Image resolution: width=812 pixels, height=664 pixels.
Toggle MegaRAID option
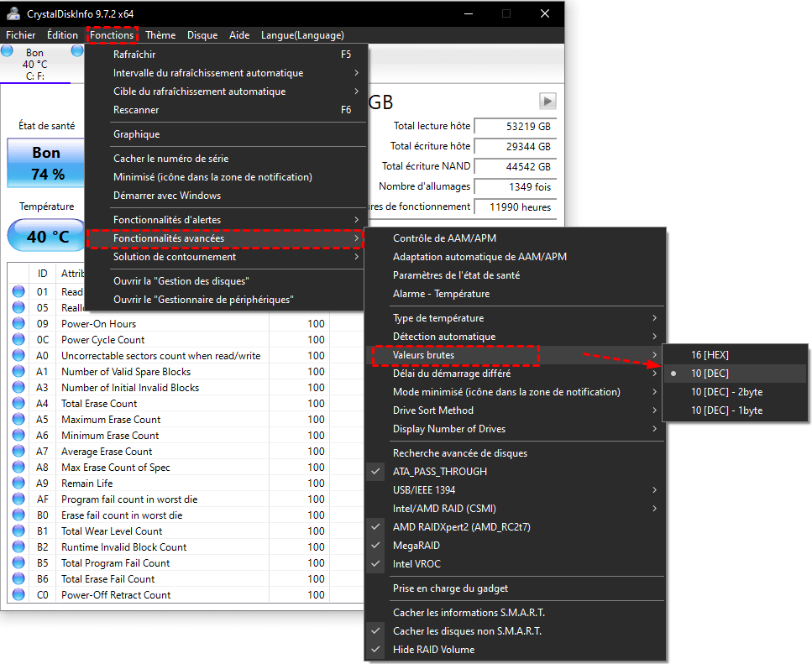[x=516, y=546]
